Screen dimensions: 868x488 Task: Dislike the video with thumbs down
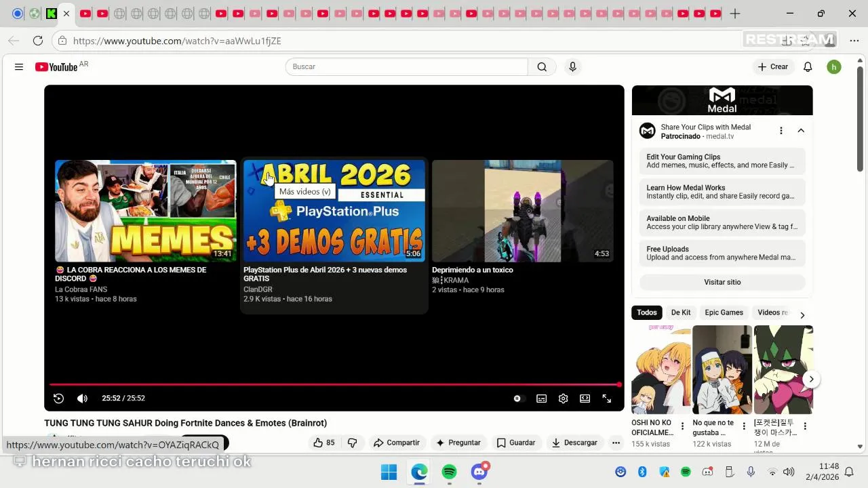[x=353, y=443]
